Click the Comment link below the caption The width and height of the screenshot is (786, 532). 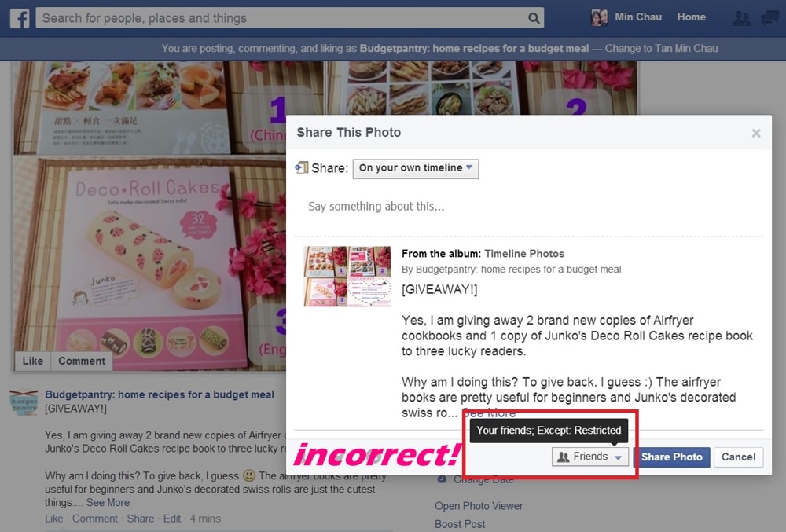(95, 519)
